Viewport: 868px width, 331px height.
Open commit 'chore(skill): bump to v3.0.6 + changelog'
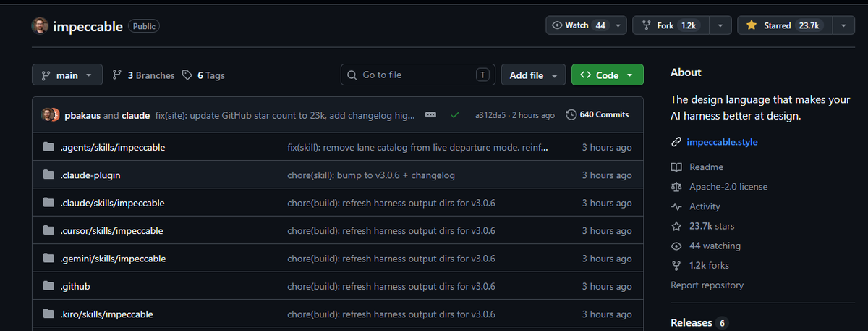371,175
